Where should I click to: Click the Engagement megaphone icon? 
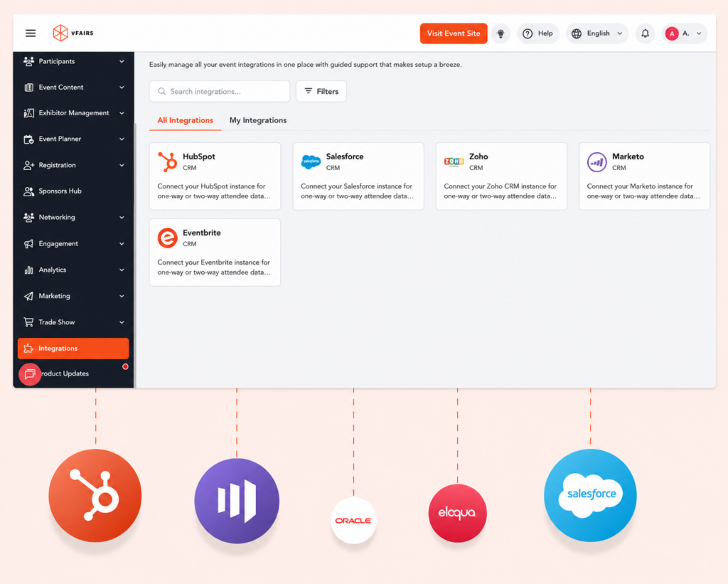pos(28,243)
